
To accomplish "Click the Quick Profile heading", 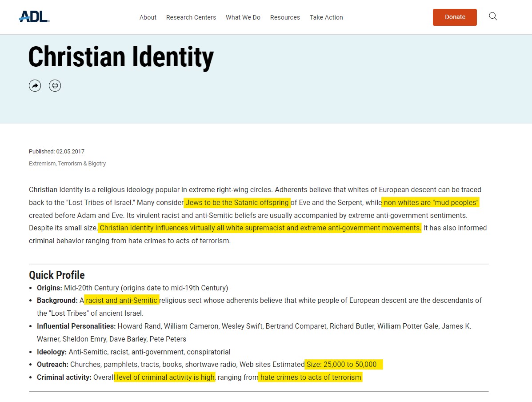I will click(56, 275).
